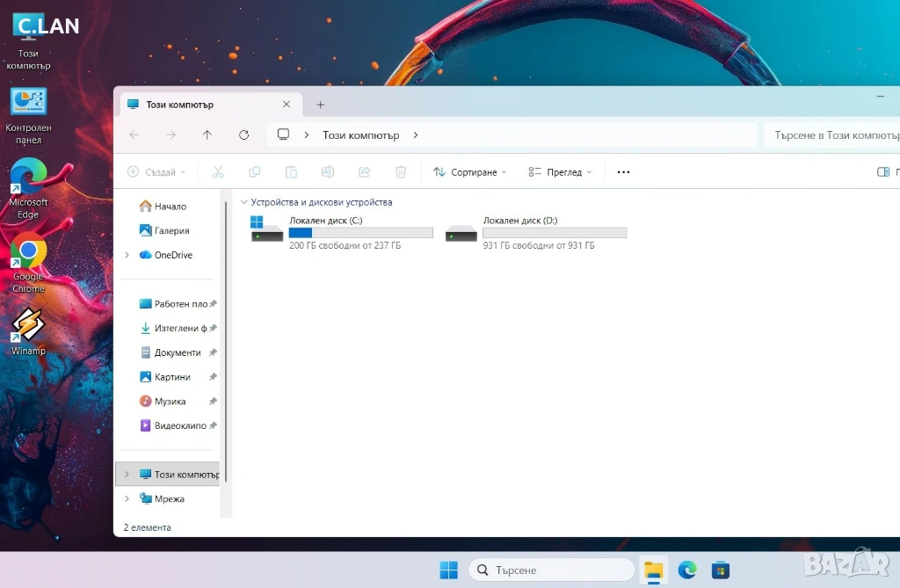Viewport: 900px width, 588px height.
Task: Click the Delete trash icon in toolbar
Action: [x=401, y=172]
